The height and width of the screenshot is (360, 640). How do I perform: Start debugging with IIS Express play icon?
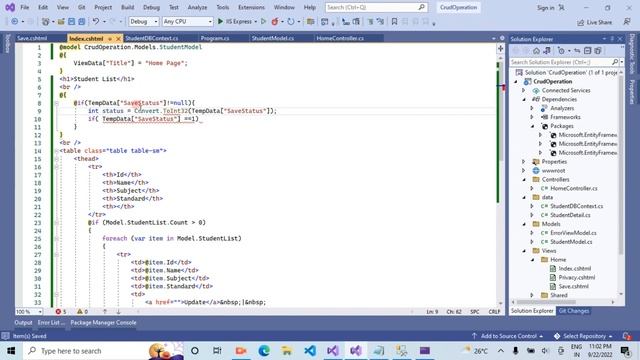click(220, 22)
